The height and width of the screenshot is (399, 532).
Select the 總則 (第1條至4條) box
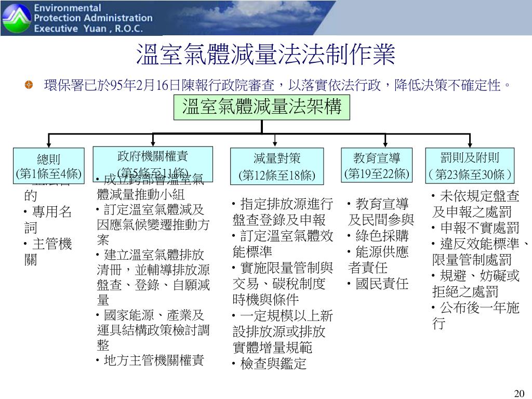click(48, 166)
